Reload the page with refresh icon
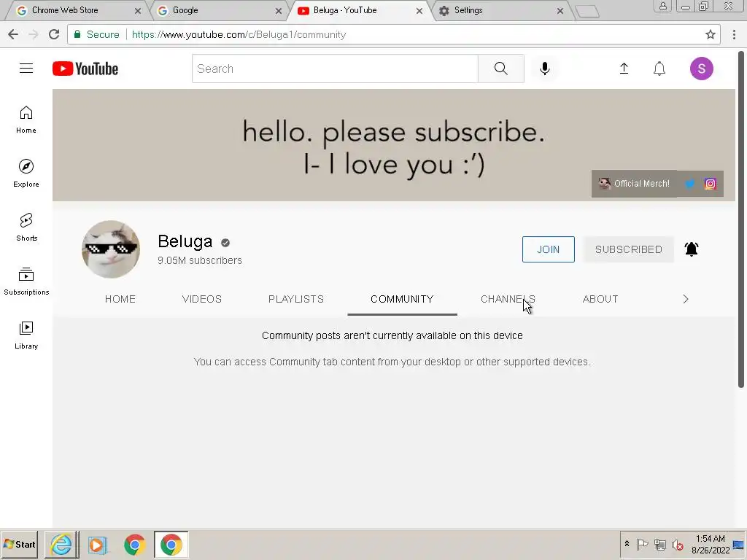Viewport: 747px width, 560px height. coord(54,34)
